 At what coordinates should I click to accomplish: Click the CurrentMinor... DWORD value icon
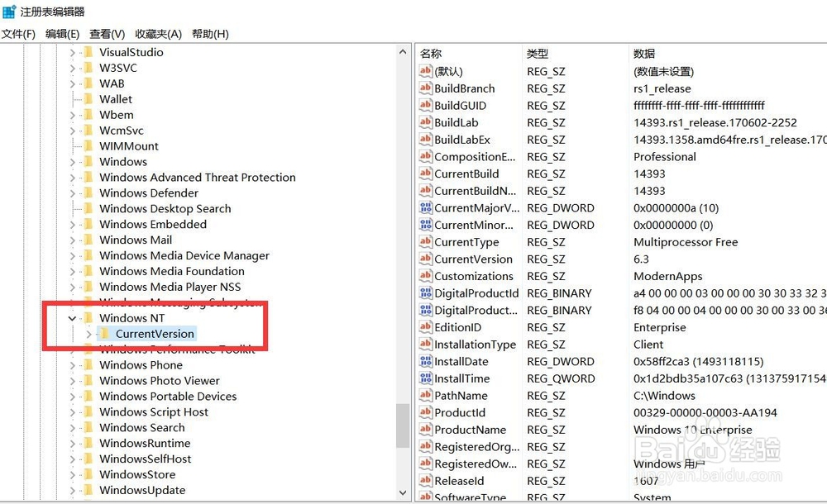click(x=426, y=225)
